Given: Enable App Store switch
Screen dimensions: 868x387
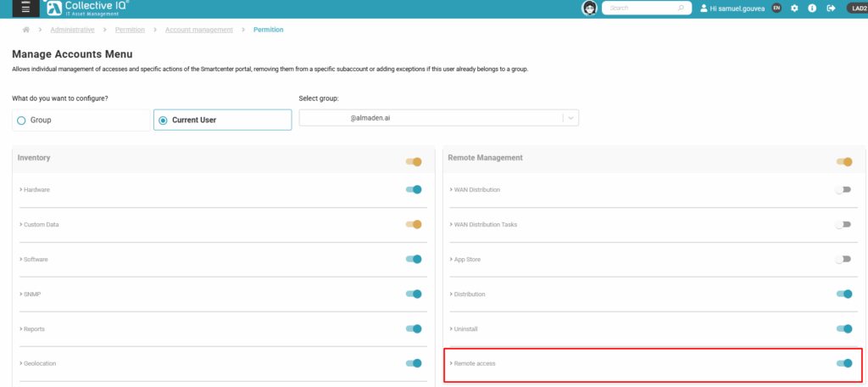Looking at the screenshot, I should (x=843, y=259).
